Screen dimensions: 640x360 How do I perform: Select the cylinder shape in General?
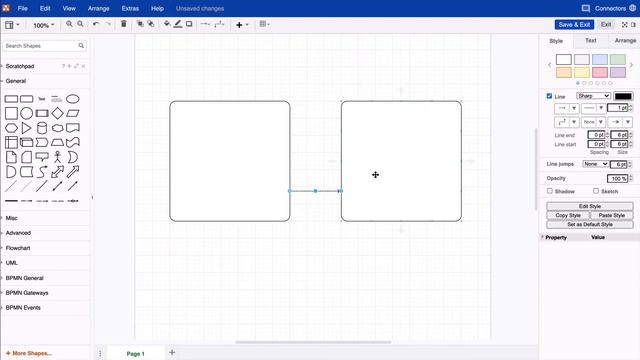pyautogui.click(x=42, y=128)
